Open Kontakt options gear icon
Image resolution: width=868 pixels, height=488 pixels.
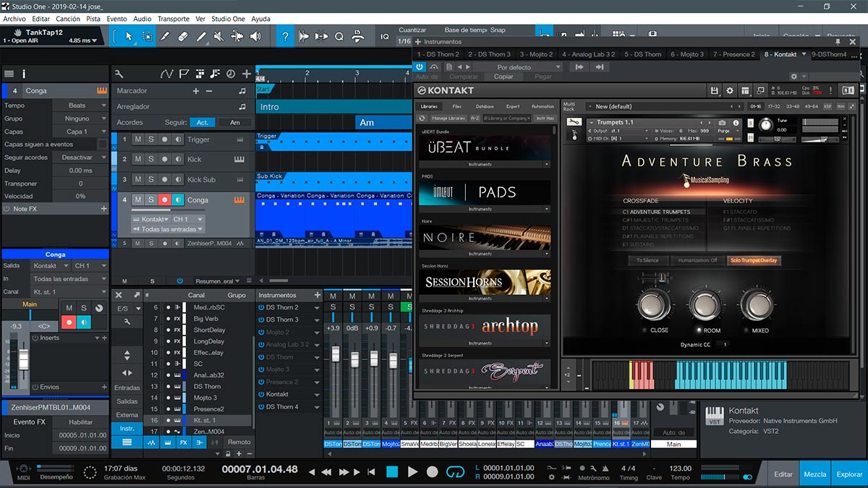(730, 90)
